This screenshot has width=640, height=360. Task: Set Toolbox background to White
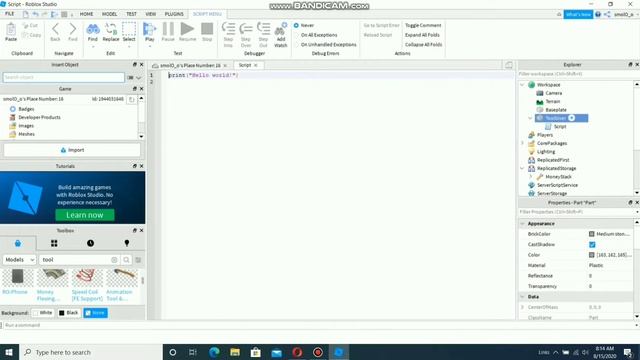pyautogui.click(x=42, y=313)
